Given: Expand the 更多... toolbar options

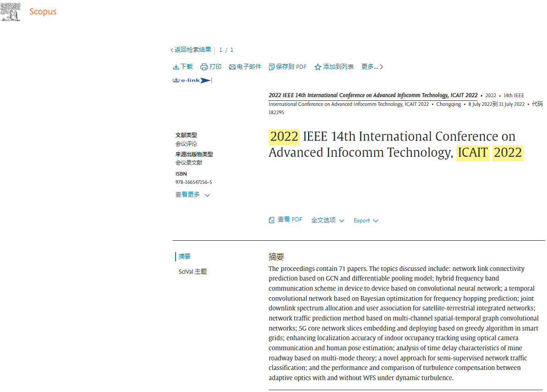Looking at the screenshot, I should [372, 66].
